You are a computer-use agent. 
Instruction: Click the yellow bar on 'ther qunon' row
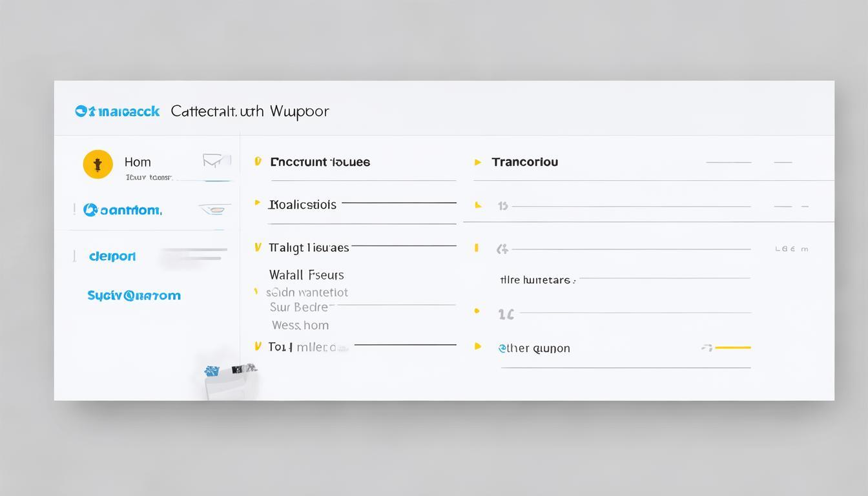coord(732,347)
